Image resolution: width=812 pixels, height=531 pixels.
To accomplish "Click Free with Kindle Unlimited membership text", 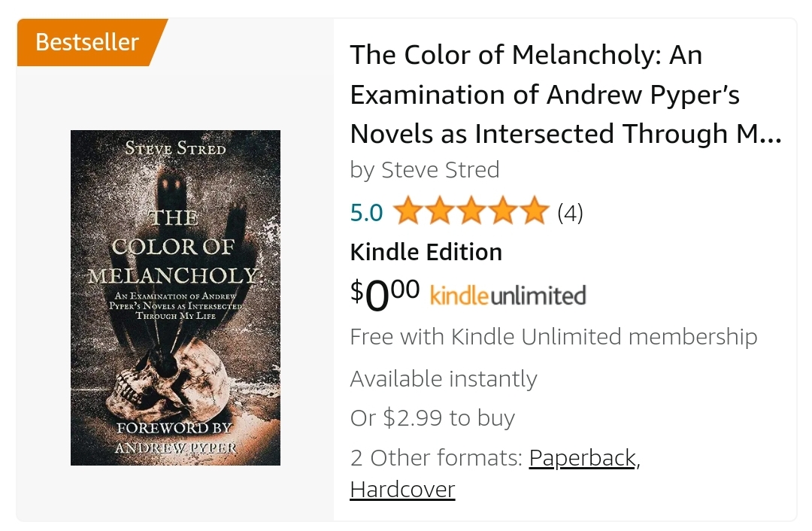I will click(553, 337).
